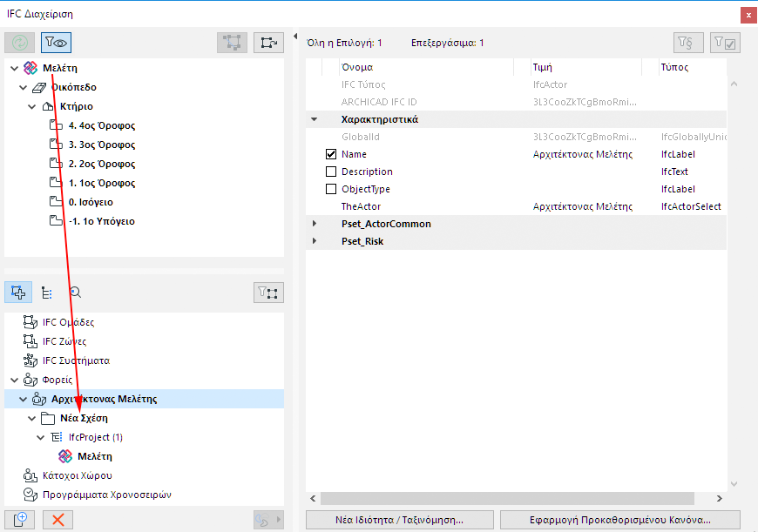Click the horizontal scrollbar right arrow
The width and height of the screenshot is (758, 532).
point(720,498)
